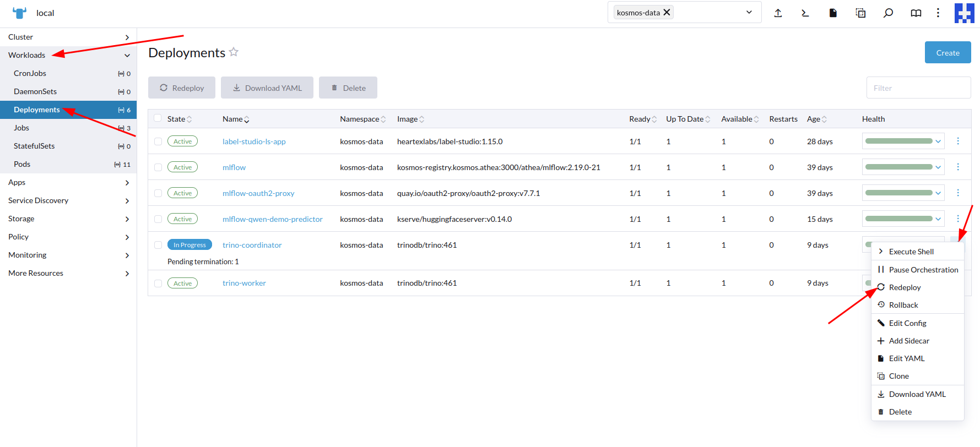
Task: Favorite Deployments using the star icon
Action: click(x=234, y=52)
